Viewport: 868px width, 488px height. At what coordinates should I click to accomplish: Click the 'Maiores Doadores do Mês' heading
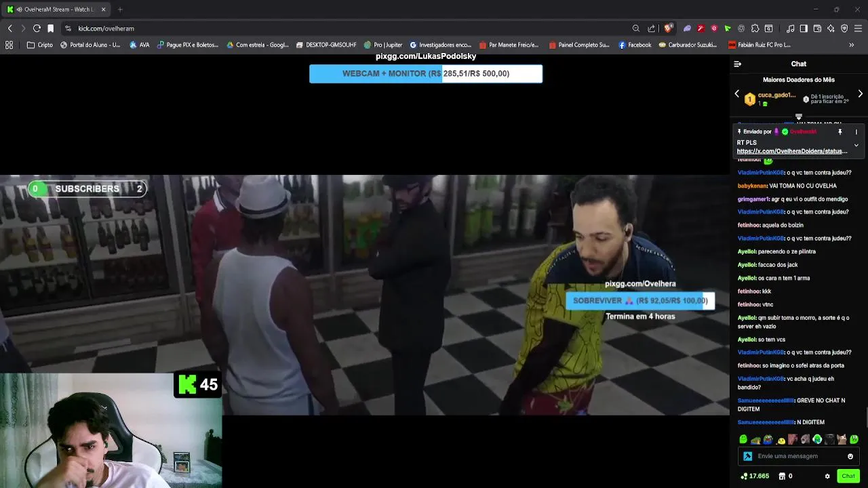(x=799, y=80)
